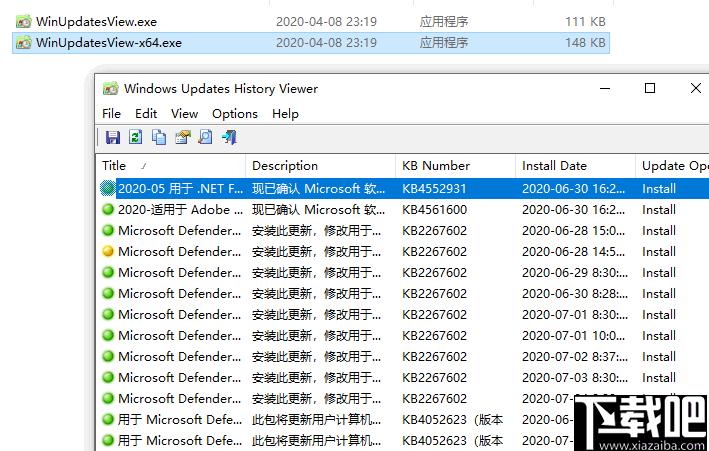709x451 pixels.
Task: Click the install date 2020-06-28 15:0... cell
Action: click(x=573, y=230)
